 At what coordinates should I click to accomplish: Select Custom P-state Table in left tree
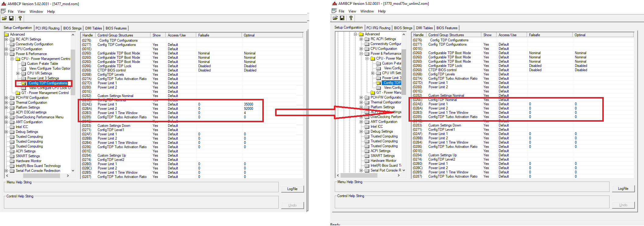42,64
